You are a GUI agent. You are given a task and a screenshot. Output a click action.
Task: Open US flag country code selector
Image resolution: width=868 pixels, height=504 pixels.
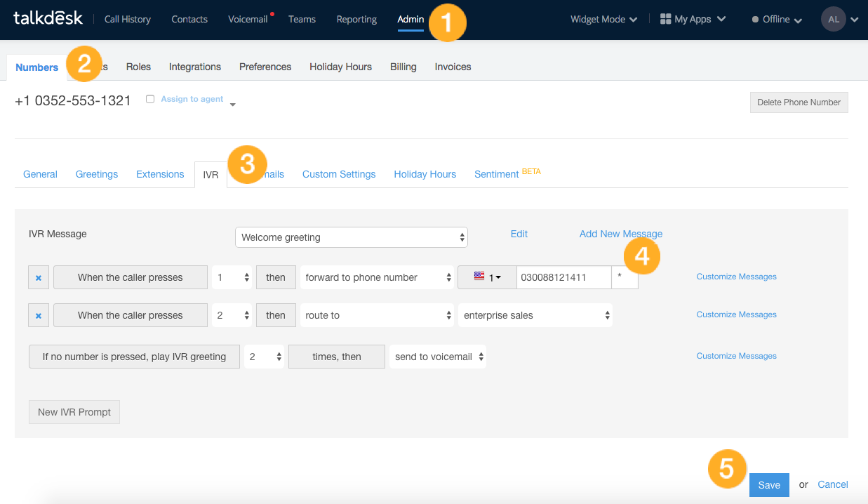(x=487, y=277)
